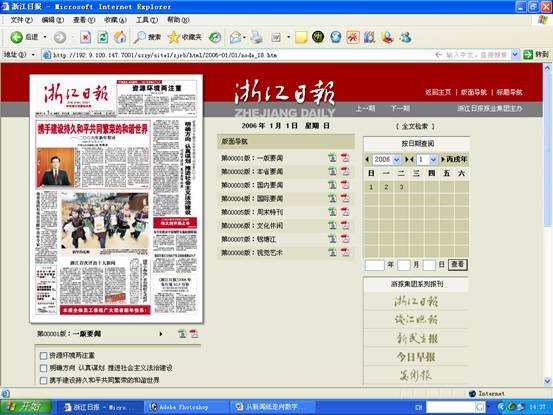The height and width of the screenshot is (415, 553).
Task: Open 钱江晚报 in the publications list
Action: [x=416, y=320]
